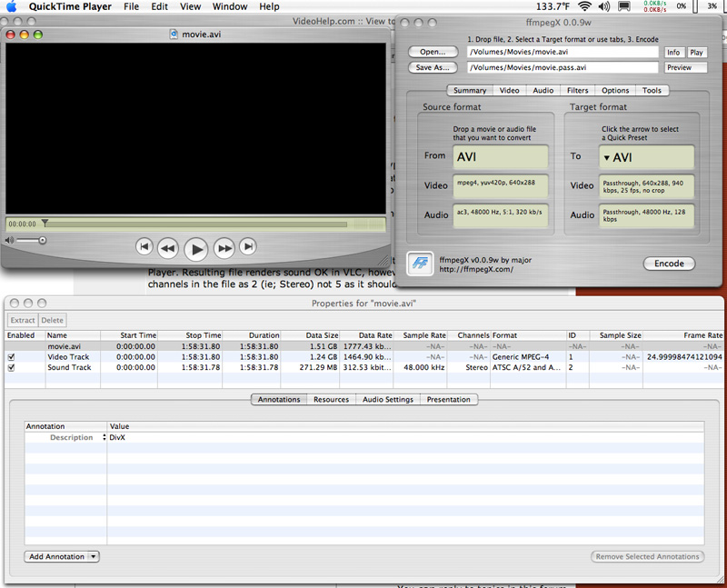Click Remove Selected Annotations button
This screenshot has width=727, height=588.
(x=647, y=556)
